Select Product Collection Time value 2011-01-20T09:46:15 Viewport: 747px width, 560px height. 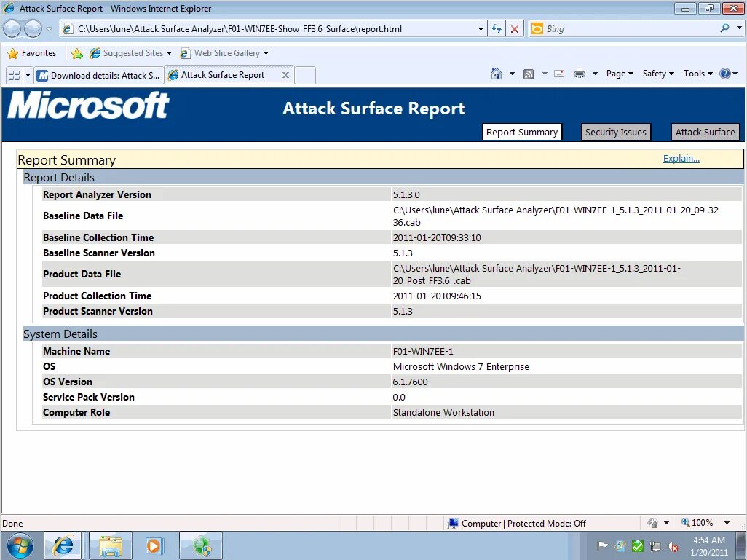pyautogui.click(x=437, y=296)
